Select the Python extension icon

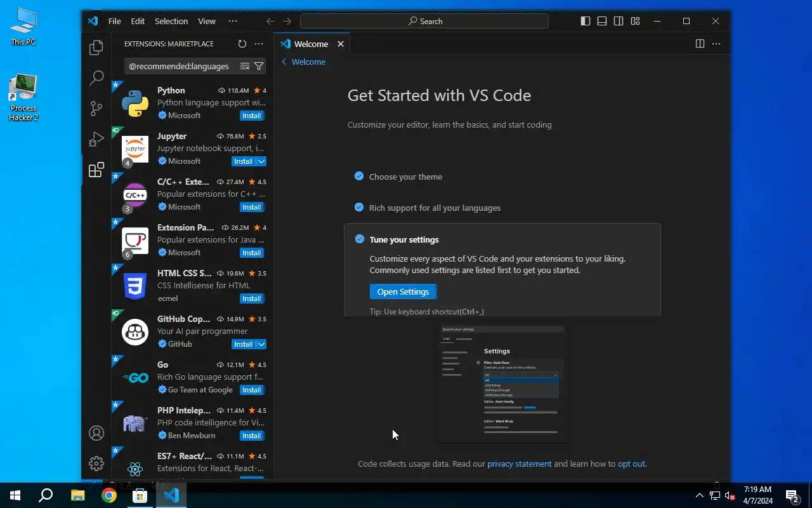(x=135, y=103)
